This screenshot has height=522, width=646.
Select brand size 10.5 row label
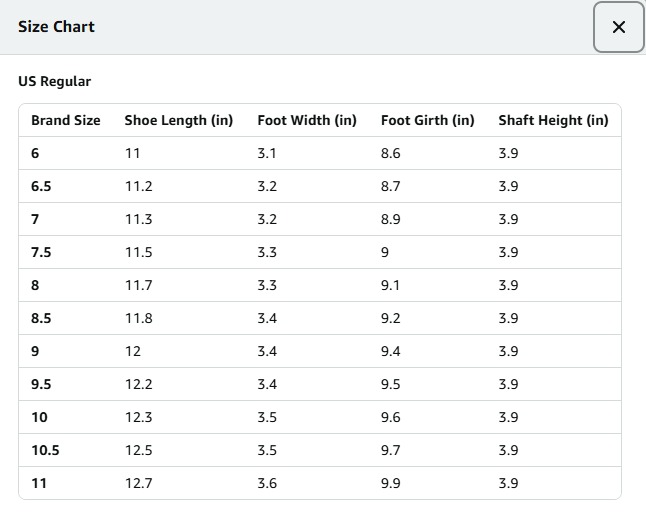(x=45, y=450)
